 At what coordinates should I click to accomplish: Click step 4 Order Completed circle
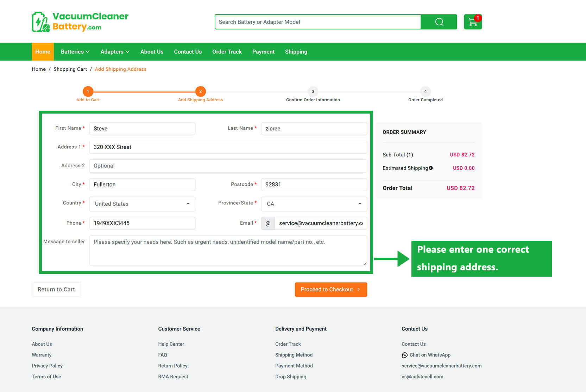425,91
